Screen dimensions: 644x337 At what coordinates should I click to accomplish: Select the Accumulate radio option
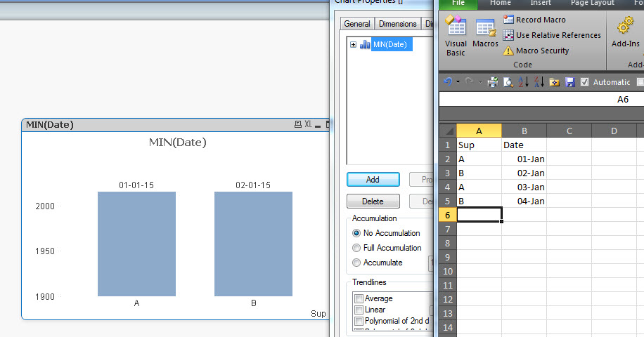356,263
